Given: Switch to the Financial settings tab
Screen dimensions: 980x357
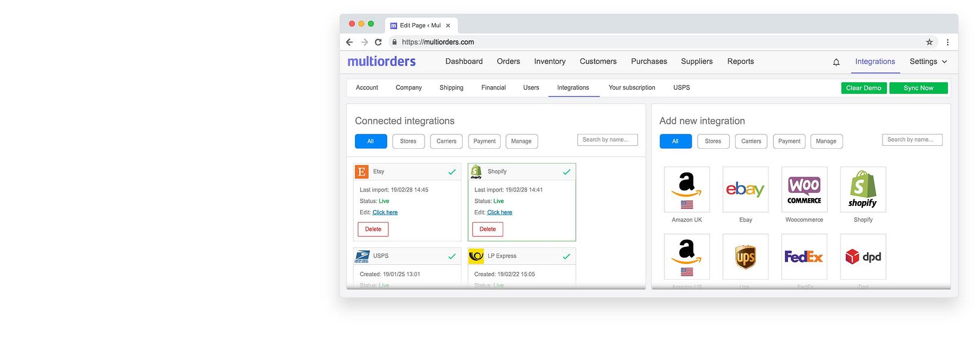Looking at the screenshot, I should point(494,87).
